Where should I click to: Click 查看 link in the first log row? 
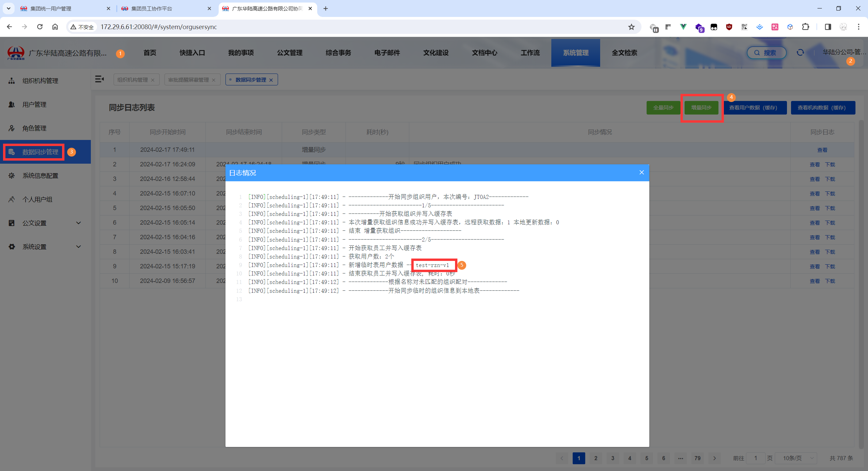tap(822, 150)
